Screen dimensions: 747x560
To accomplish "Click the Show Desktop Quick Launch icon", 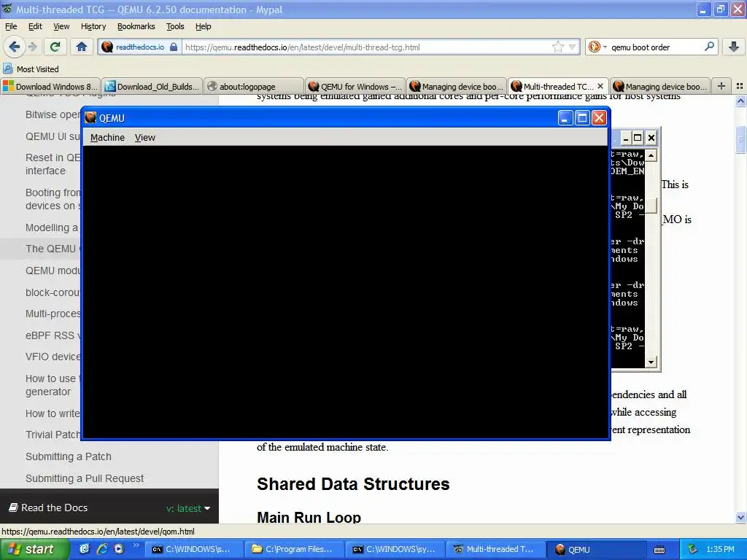I will 85,549.
